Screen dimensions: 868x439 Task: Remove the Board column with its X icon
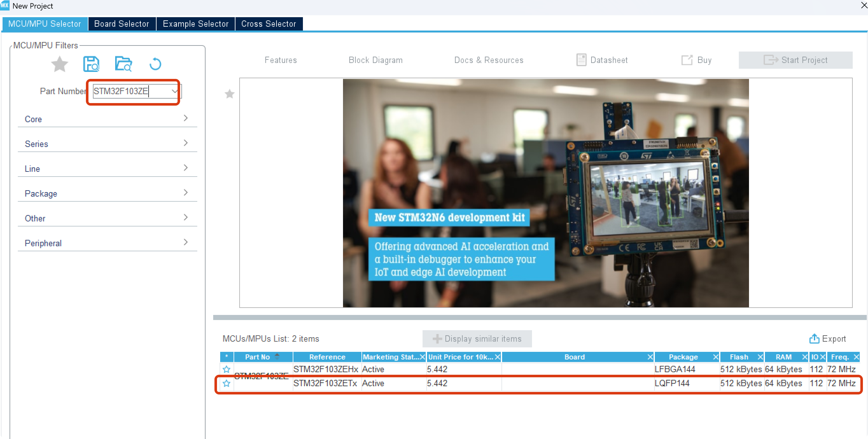[650, 357]
